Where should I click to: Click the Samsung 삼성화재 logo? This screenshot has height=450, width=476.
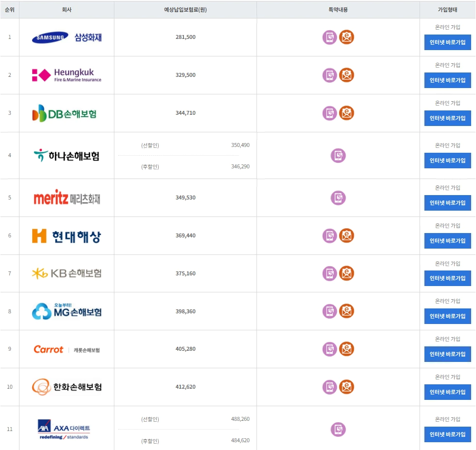67,37
